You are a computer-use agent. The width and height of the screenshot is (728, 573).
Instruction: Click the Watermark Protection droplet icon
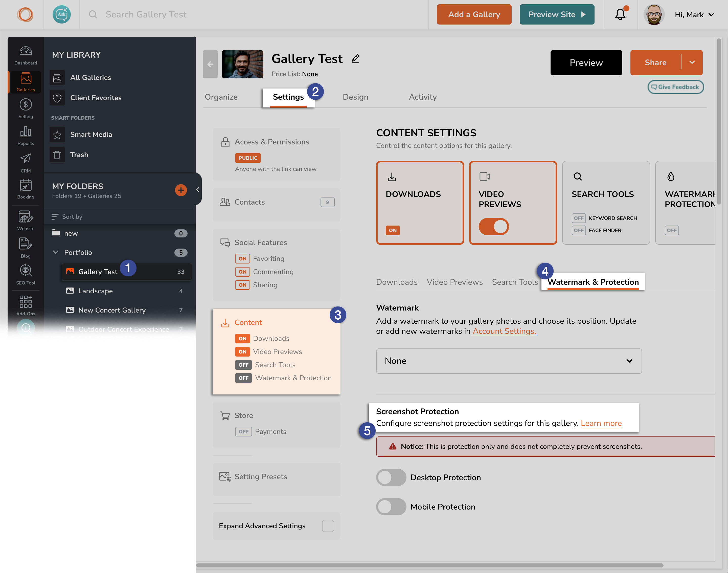coord(671,177)
